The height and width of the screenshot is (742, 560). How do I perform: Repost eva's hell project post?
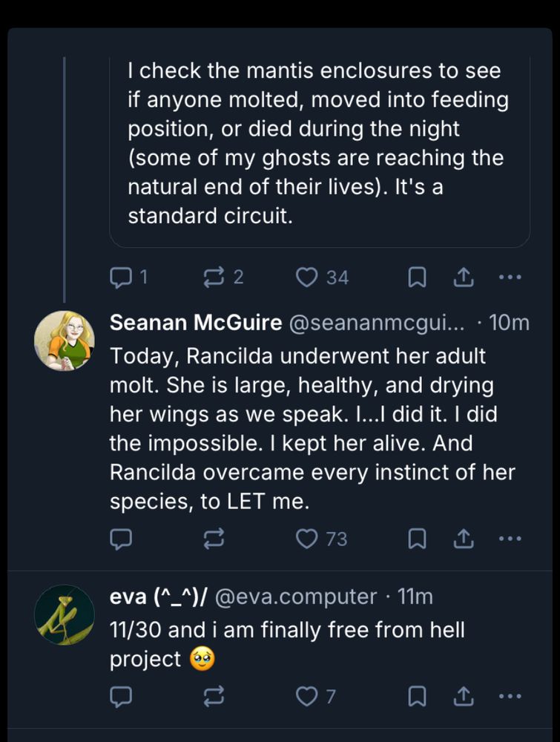(214, 696)
